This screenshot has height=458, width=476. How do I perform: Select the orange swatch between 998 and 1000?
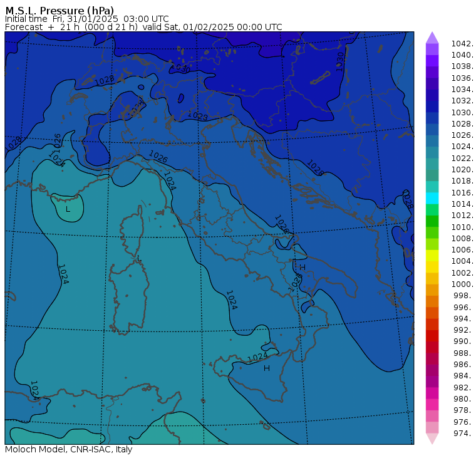pyautogui.click(x=432, y=290)
